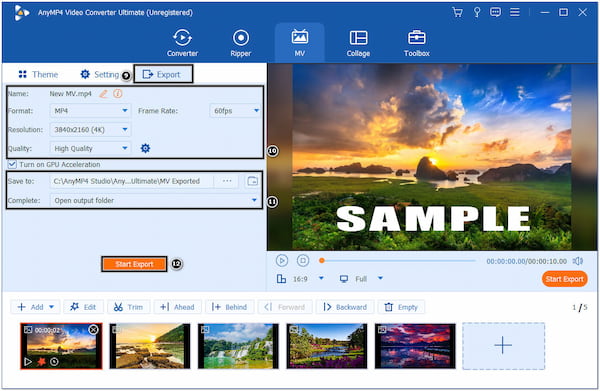Image resolution: width=600 pixels, height=391 pixels.
Task: Remove first clip with its X icon
Action: coord(93,330)
